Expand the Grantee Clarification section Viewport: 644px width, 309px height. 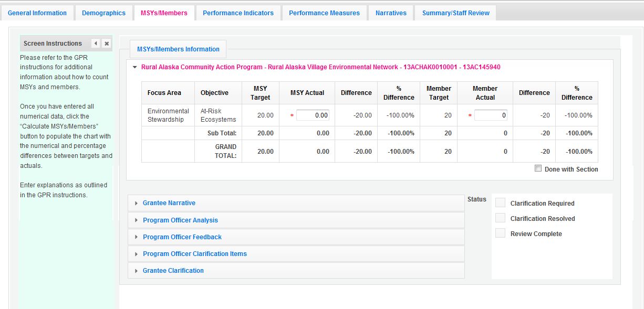click(173, 271)
